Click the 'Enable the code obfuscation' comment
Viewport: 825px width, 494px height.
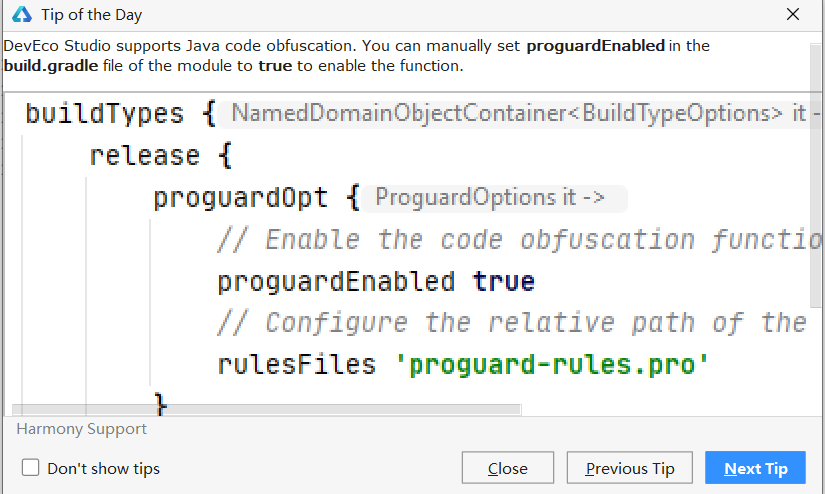[520, 239]
